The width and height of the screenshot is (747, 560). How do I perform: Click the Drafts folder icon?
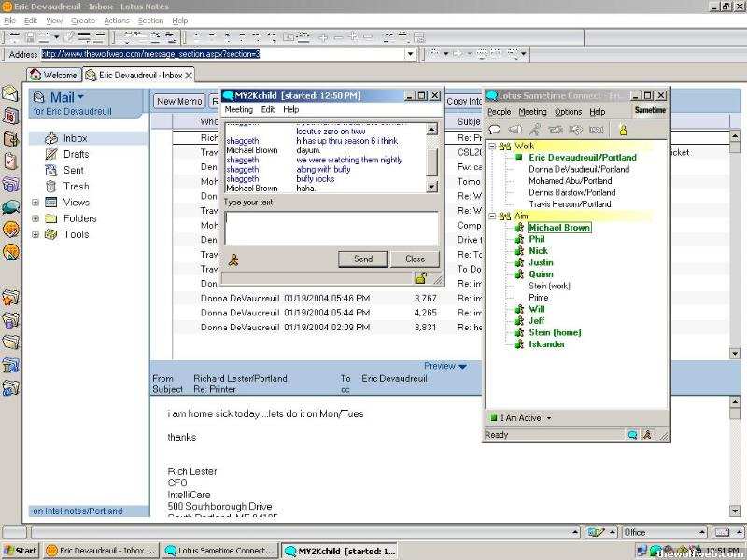50,154
